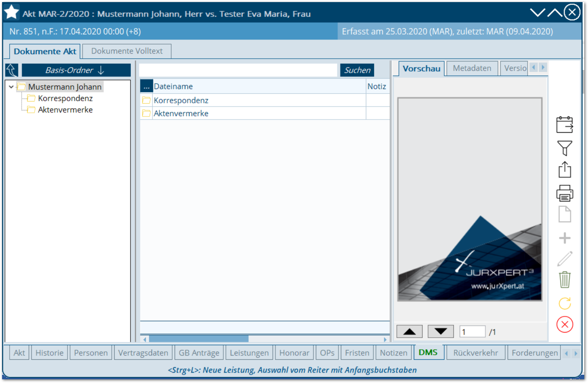Viewport: 588px width, 383px height.
Task: Open the Vertragsdaten tab
Action: 143,353
